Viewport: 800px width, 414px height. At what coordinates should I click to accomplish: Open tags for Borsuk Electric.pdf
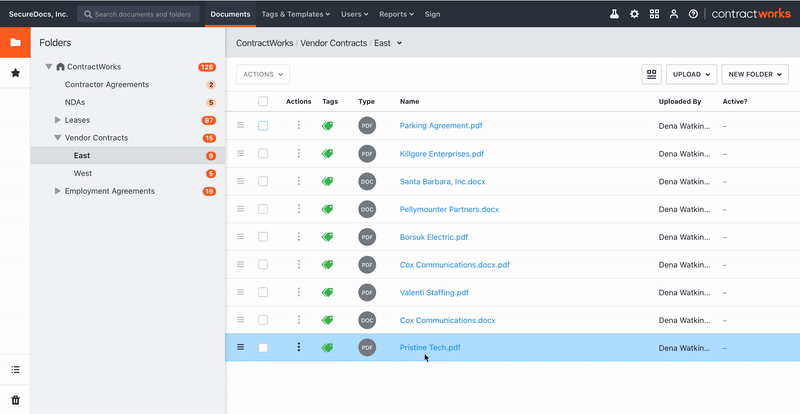point(328,237)
